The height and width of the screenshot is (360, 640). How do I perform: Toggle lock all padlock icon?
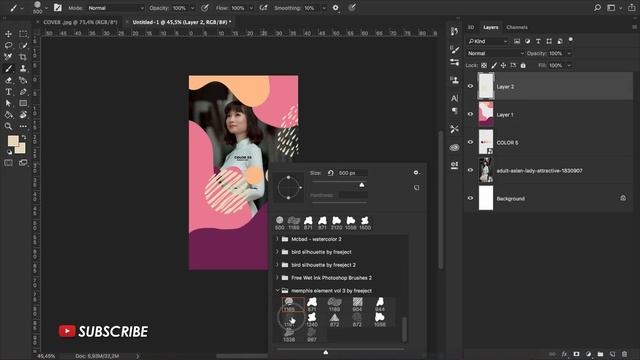click(x=523, y=65)
